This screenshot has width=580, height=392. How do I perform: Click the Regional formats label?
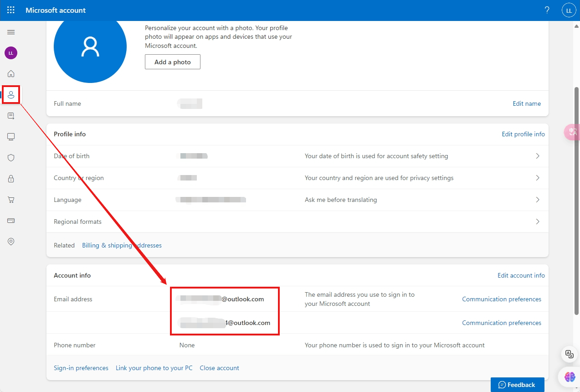77,222
